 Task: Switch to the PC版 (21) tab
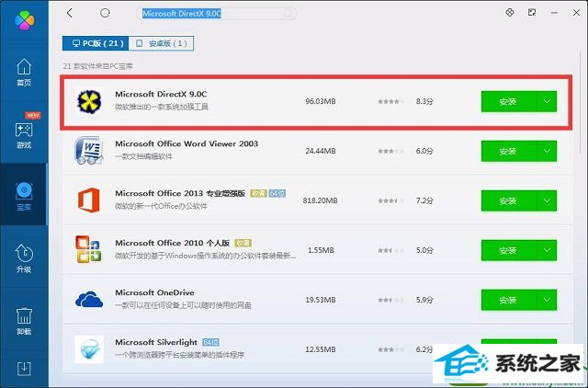(x=96, y=43)
